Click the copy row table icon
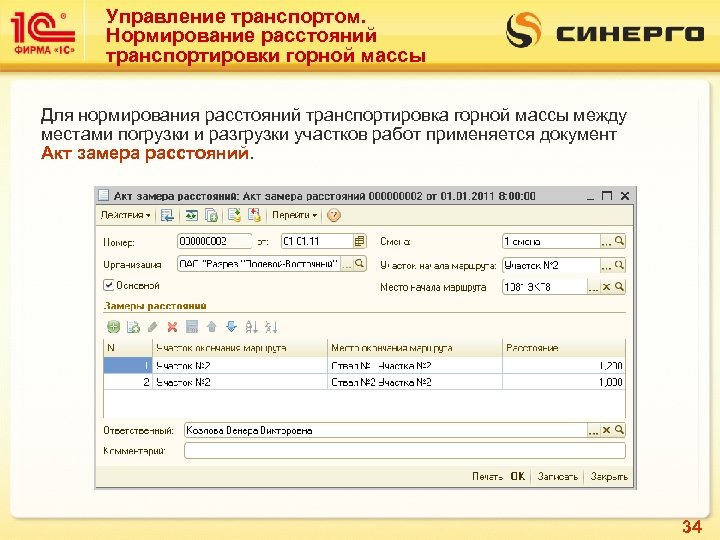Viewport: 720px width, 540px height. pos(133,327)
